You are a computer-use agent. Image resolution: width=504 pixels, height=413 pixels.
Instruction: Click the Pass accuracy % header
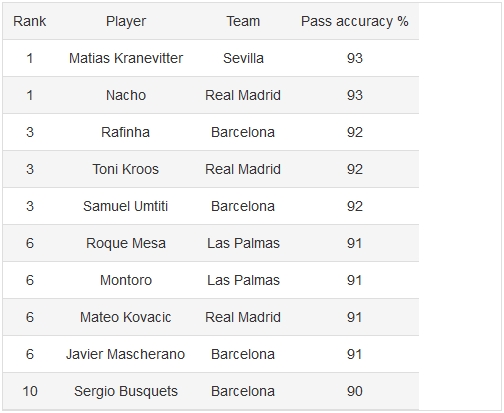coord(354,21)
